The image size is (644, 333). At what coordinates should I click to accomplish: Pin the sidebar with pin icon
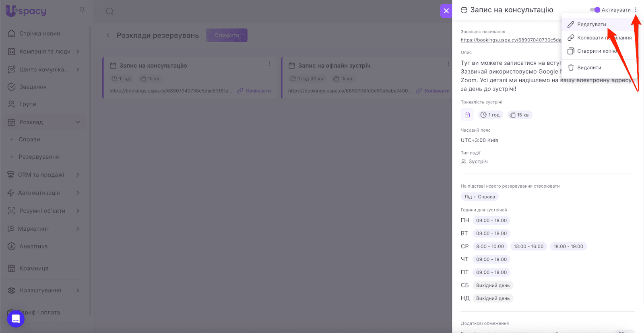[x=82, y=10]
